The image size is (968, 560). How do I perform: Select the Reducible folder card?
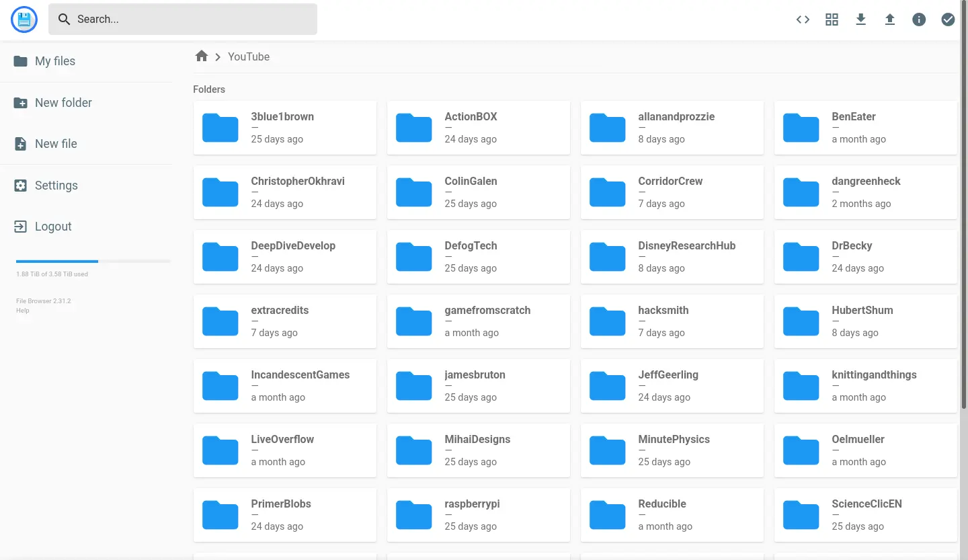point(672,515)
